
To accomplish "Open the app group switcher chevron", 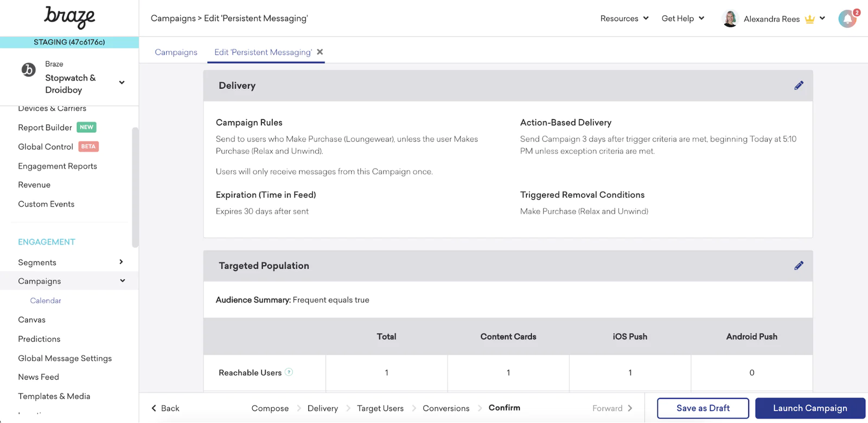I will pyautogui.click(x=122, y=82).
